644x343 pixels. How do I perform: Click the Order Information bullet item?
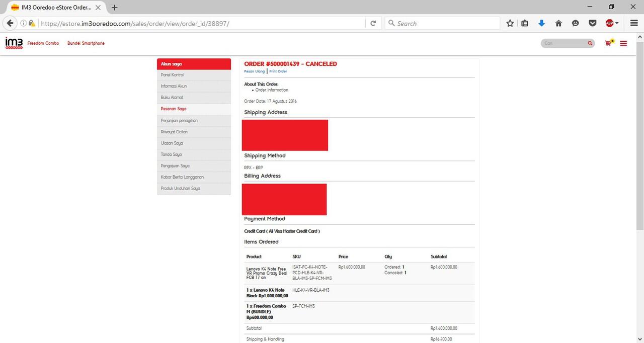272,90
